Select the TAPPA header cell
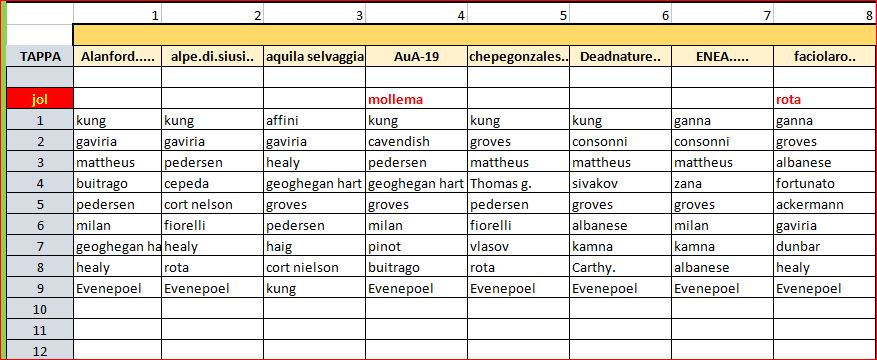This screenshot has width=877, height=360. (x=40, y=56)
